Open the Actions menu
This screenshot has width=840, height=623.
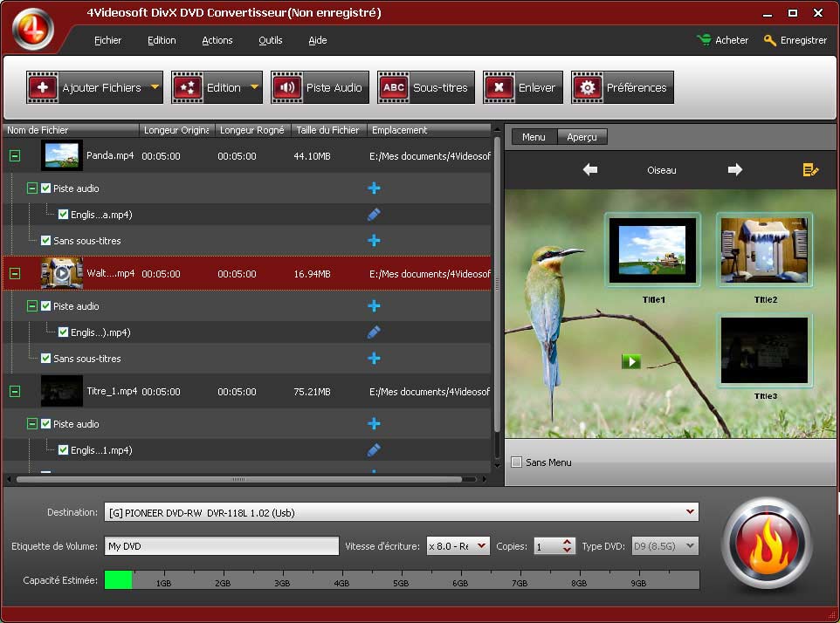click(217, 40)
